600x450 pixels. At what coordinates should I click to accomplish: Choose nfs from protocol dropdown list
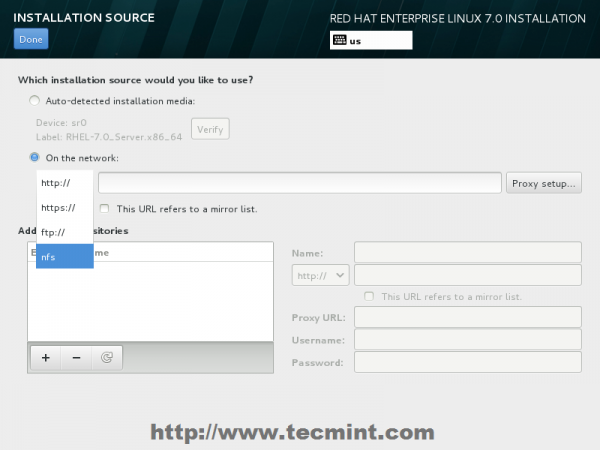pyautogui.click(x=65, y=256)
